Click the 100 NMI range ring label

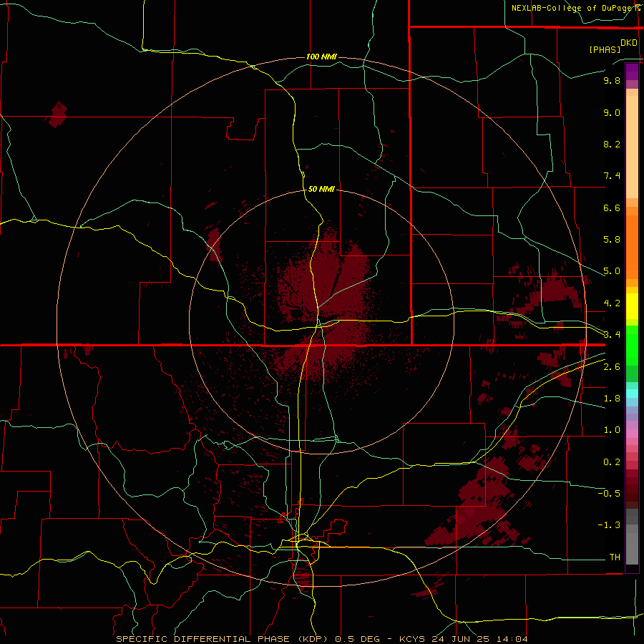point(321,57)
